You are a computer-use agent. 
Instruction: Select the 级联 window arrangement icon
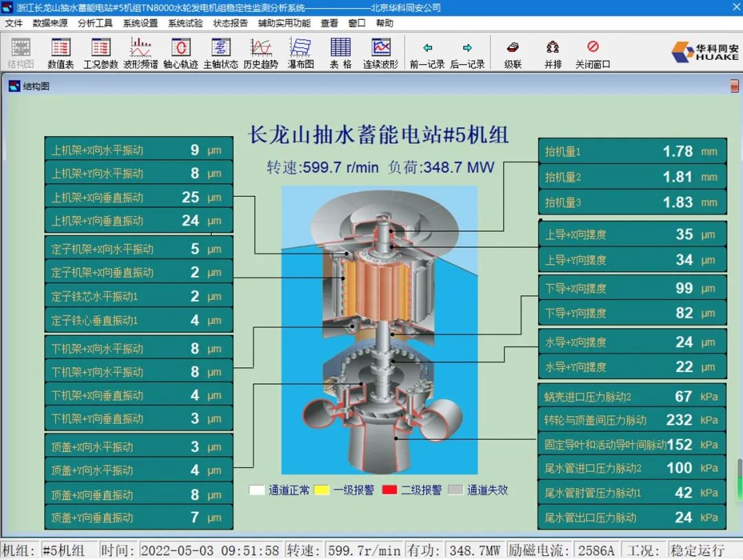click(x=513, y=55)
